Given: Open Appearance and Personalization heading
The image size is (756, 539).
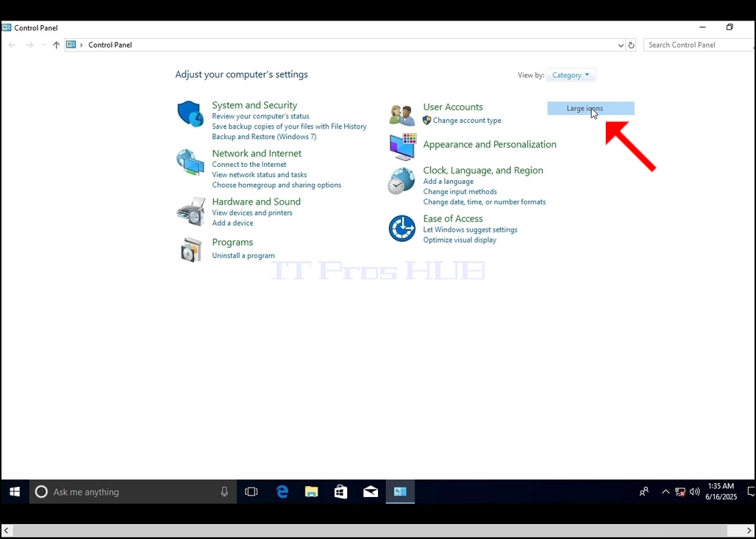Looking at the screenshot, I should (x=490, y=145).
